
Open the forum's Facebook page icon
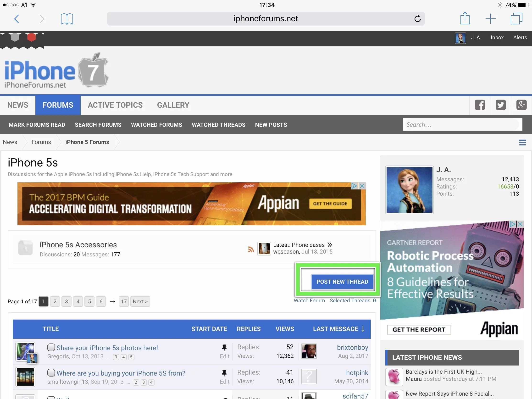tap(480, 105)
